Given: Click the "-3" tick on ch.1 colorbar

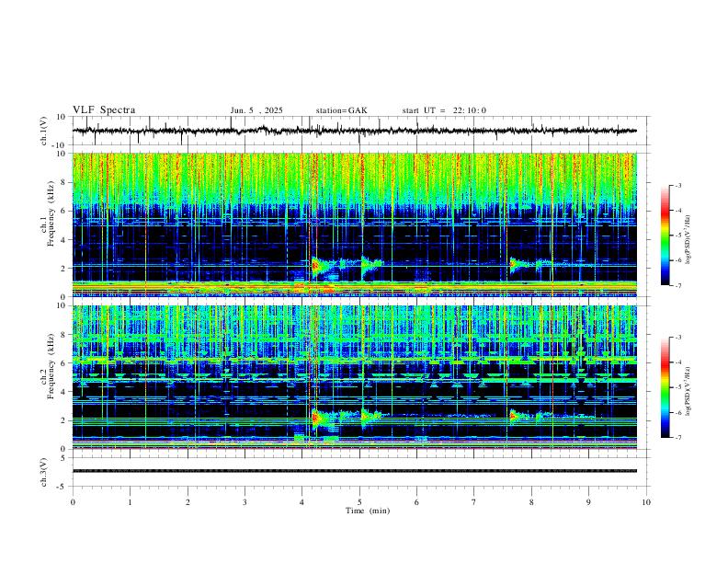Looking at the screenshot, I should pyautogui.click(x=677, y=185).
